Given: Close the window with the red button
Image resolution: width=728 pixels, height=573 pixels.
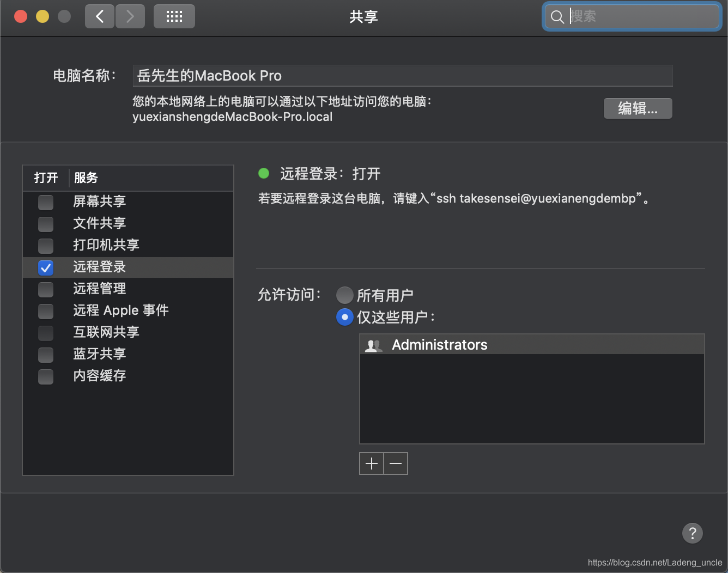Looking at the screenshot, I should [21, 16].
